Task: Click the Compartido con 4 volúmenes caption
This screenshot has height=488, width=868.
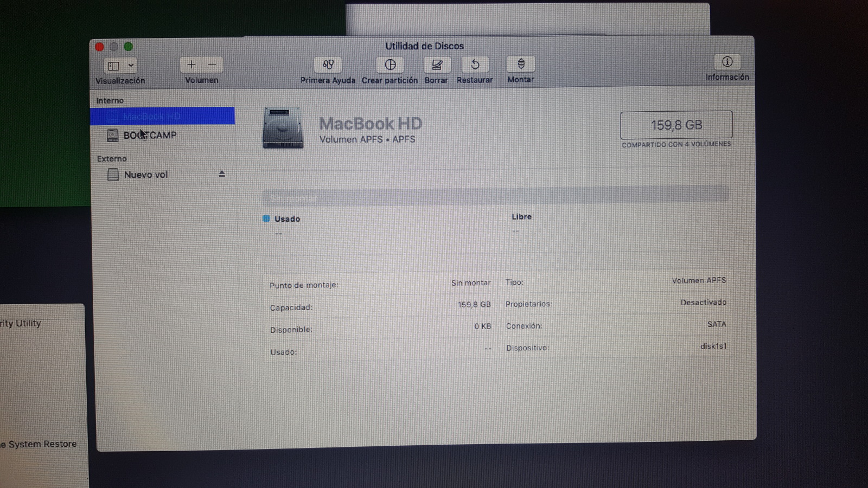Action: pos(676,144)
